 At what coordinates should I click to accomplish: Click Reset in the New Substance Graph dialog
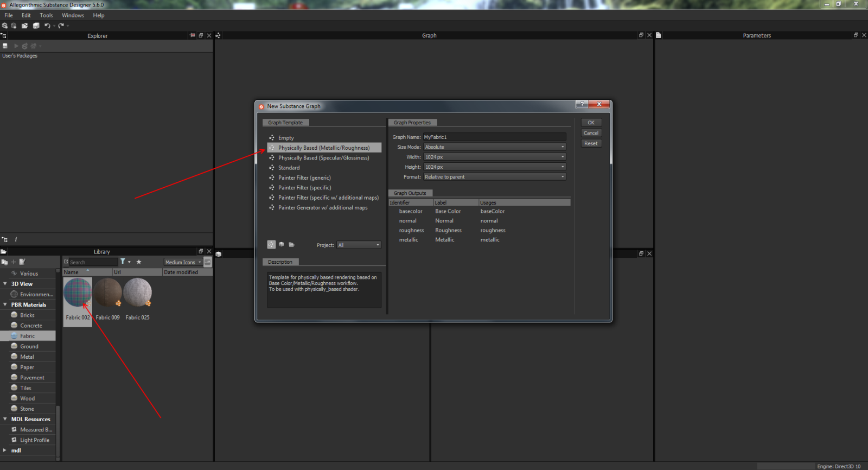pyautogui.click(x=591, y=144)
